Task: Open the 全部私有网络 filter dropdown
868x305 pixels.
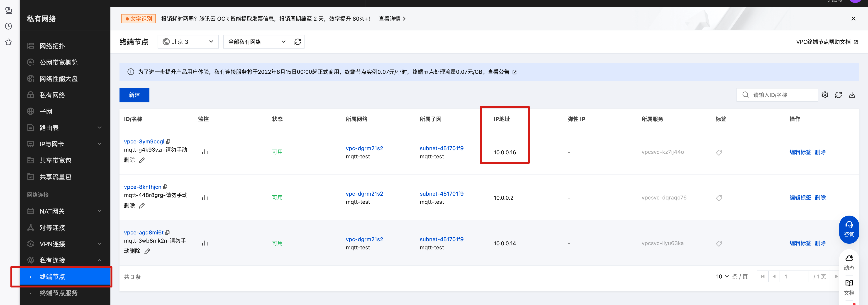Action: pos(257,42)
